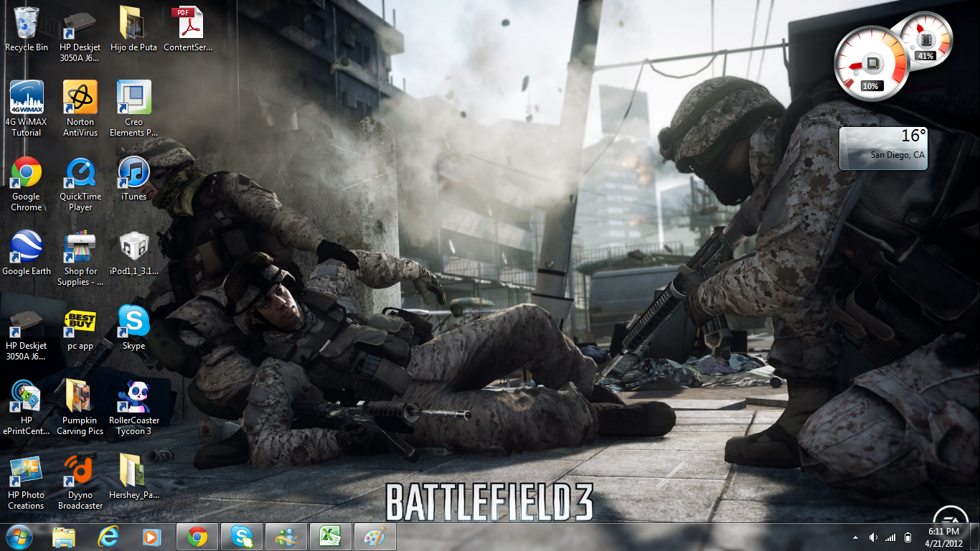The image size is (980, 551).
Task: Select the Pumpkin Carving Pics folder
Action: [x=80, y=397]
